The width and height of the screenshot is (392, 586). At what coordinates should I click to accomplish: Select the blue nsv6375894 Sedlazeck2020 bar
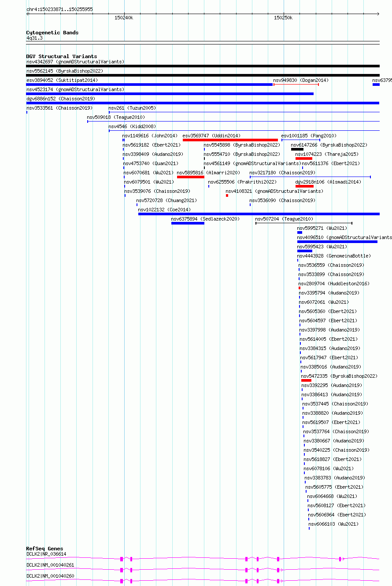point(188,223)
